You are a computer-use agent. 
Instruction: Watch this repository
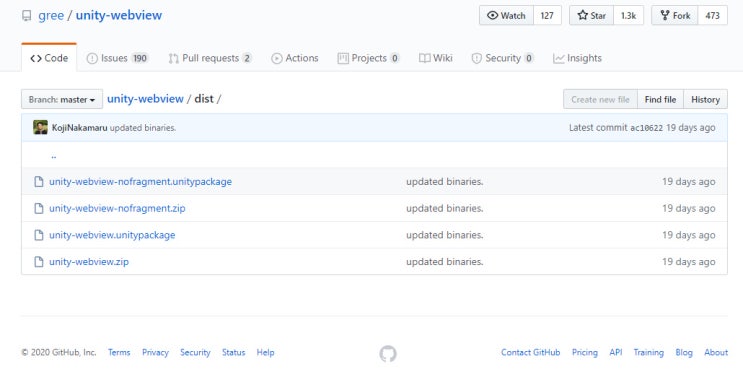[x=507, y=16]
